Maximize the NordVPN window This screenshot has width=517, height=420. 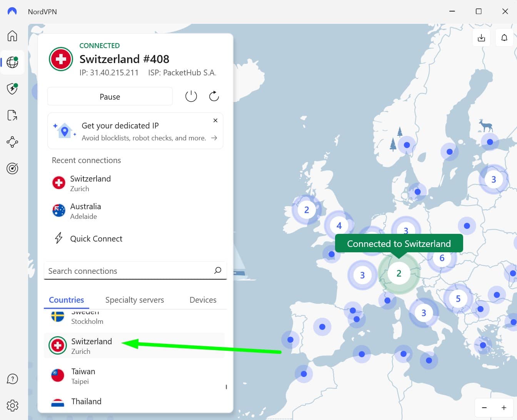(479, 12)
